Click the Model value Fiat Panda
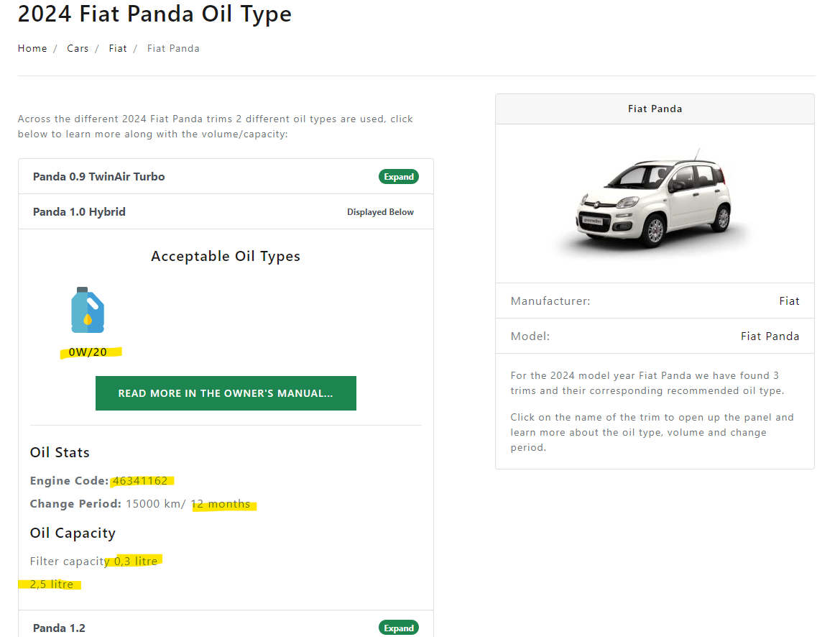This screenshot has width=840, height=637. (770, 336)
